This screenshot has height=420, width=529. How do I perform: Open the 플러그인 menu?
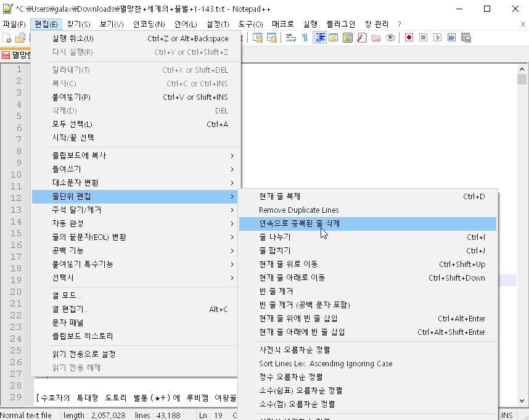(340, 24)
